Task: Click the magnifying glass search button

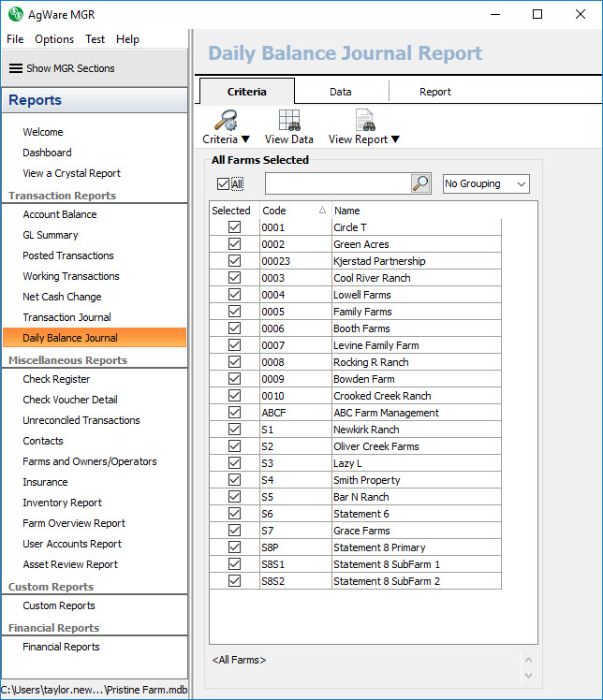Action: coord(420,183)
